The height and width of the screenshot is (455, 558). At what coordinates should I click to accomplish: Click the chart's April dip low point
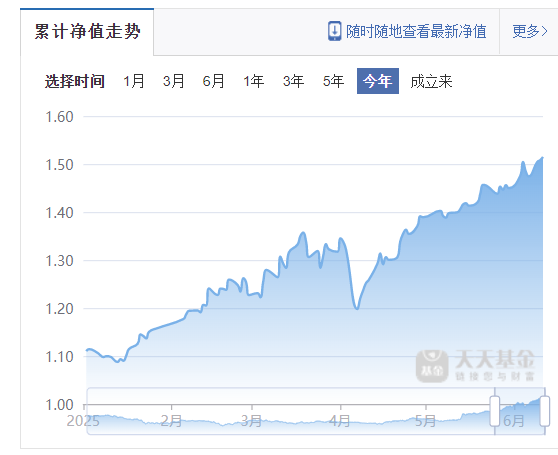click(x=357, y=308)
